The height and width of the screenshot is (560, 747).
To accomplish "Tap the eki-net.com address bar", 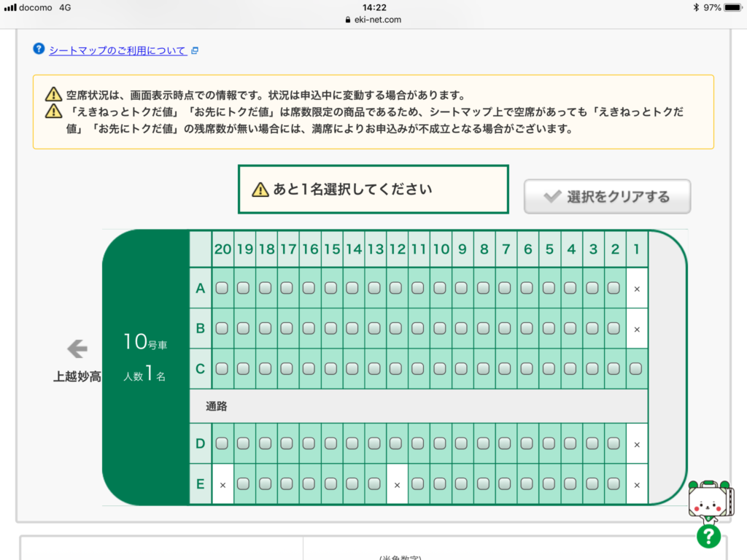I will pos(373,20).
